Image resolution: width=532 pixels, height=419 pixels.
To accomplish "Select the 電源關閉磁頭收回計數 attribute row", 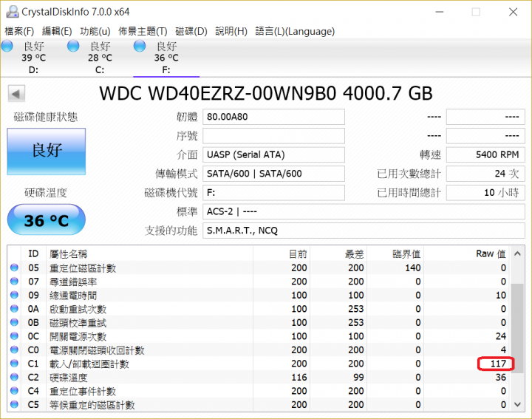I will point(259,350).
